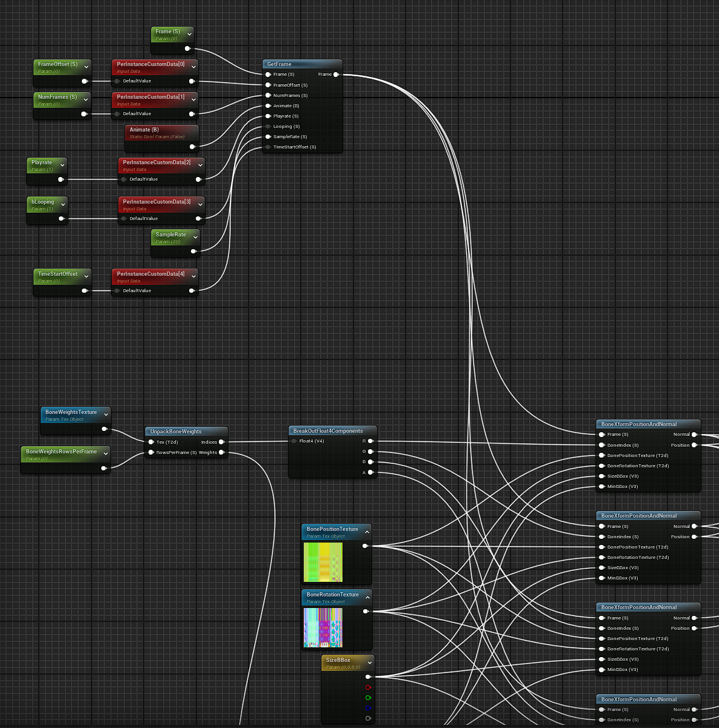Collapse the BoneRotationTexture node preview
The width and height of the screenshot is (719, 728).
pos(367,598)
